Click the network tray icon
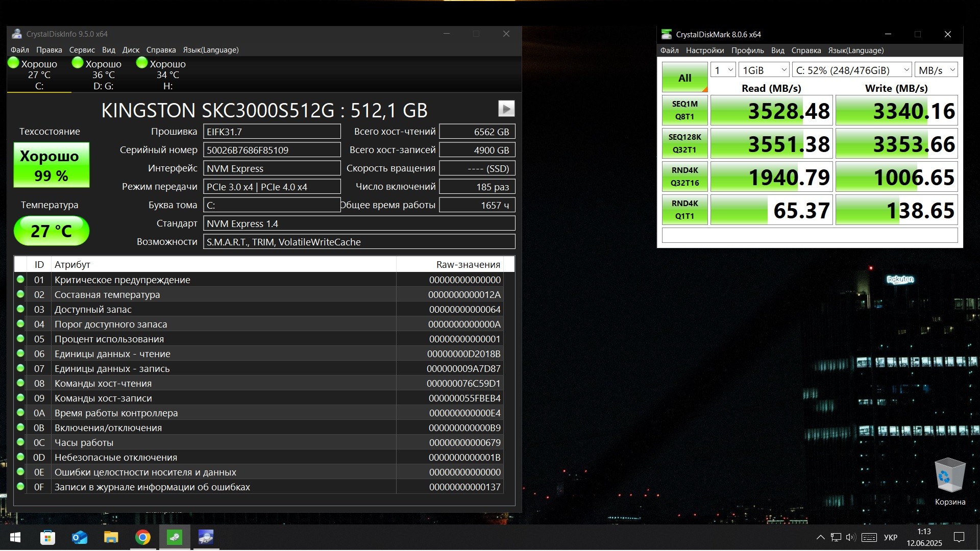 pyautogui.click(x=836, y=537)
